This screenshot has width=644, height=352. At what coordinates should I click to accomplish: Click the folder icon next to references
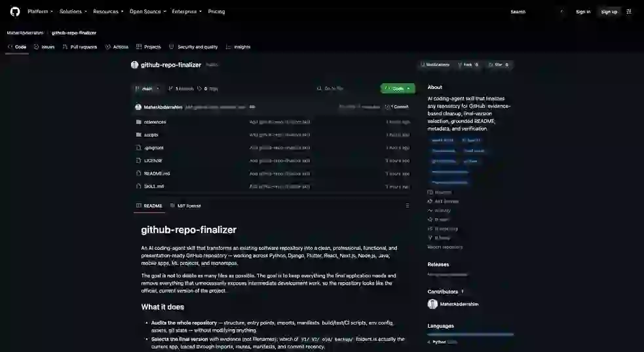pos(138,122)
